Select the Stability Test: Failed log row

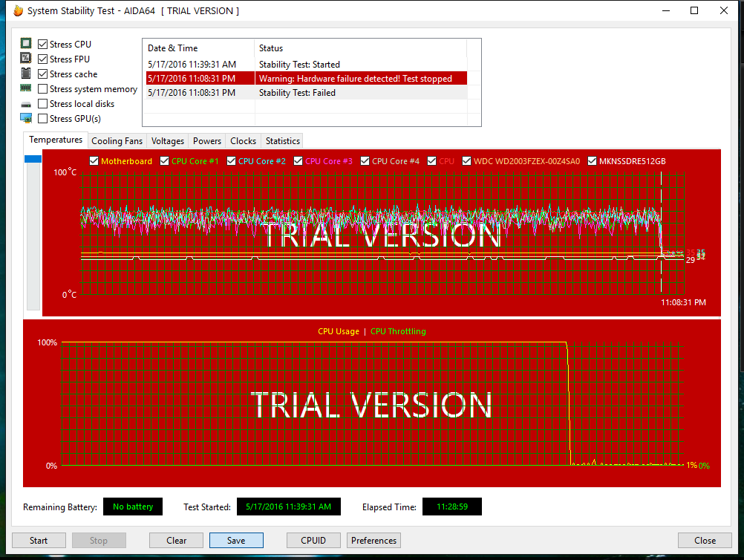[307, 93]
